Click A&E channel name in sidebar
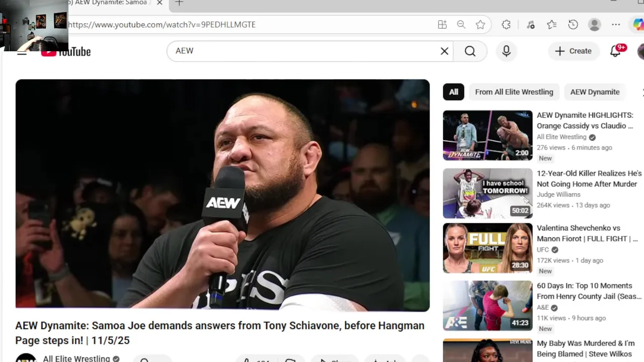This screenshot has width=644, height=362. pos(543,308)
